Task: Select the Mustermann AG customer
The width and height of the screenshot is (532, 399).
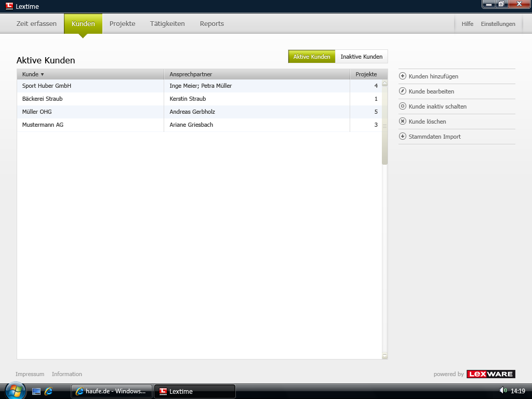Action: point(43,125)
